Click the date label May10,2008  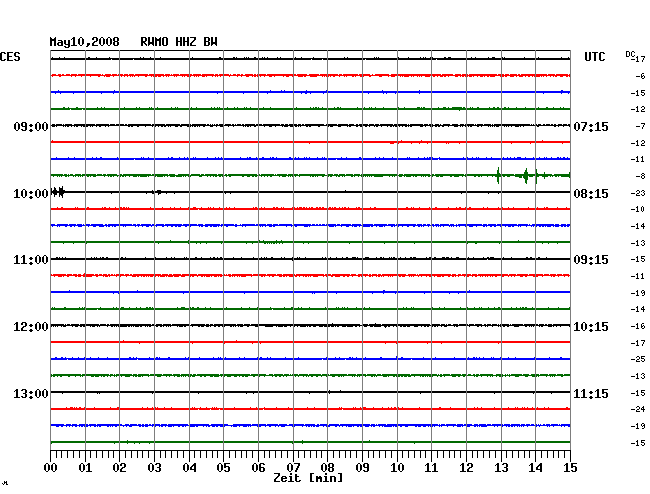(x=84, y=42)
